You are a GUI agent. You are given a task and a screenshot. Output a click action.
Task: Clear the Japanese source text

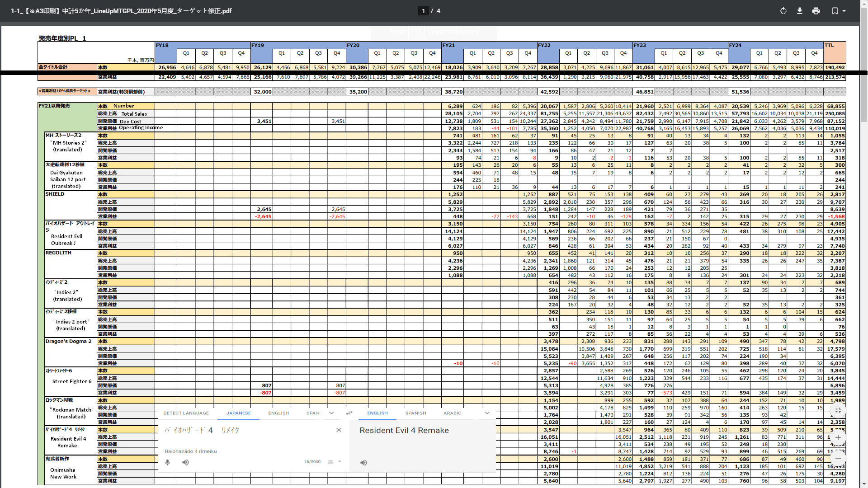pos(339,430)
